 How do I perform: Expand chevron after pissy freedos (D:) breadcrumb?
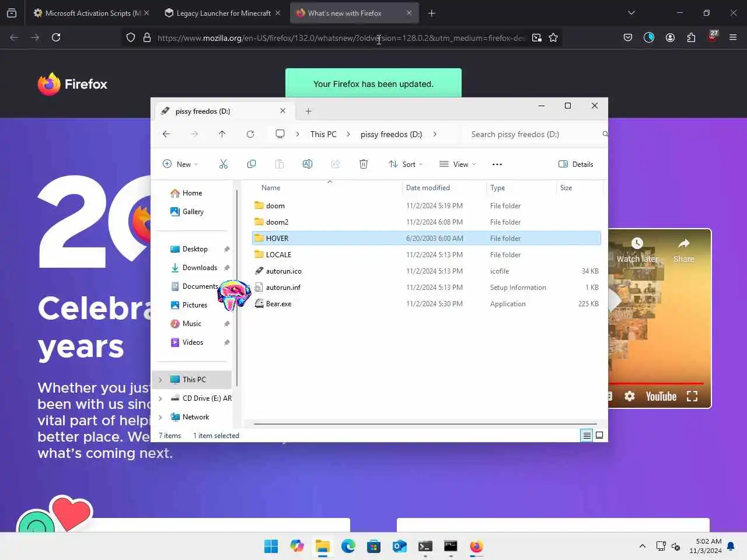tap(435, 134)
